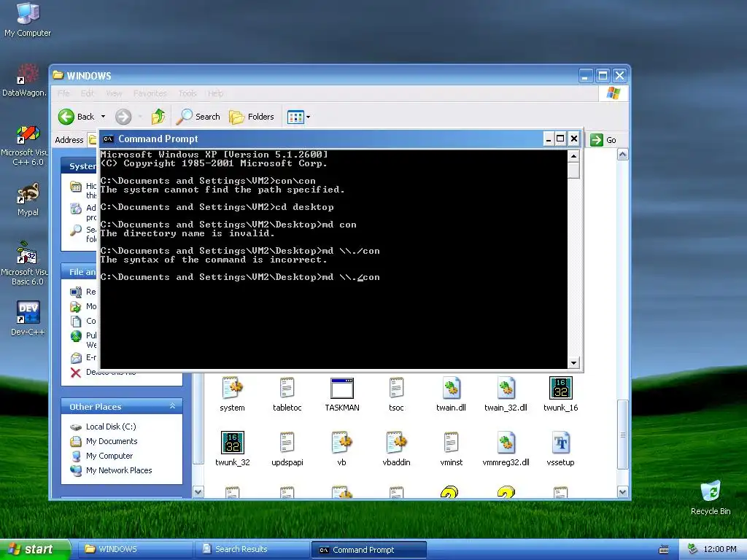Select the vbaddin settings file
The width and height of the screenshot is (747, 560).
tap(396, 448)
